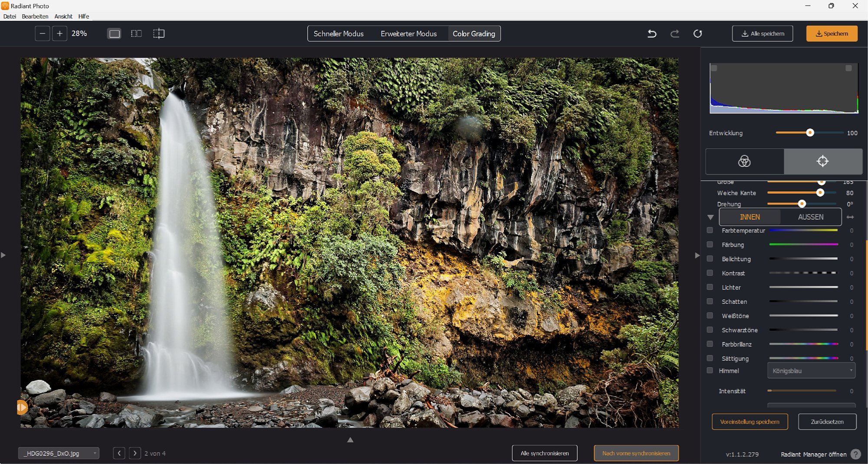This screenshot has width=868, height=464.
Task: Enable the Färbung checkbox
Action: coord(710,244)
